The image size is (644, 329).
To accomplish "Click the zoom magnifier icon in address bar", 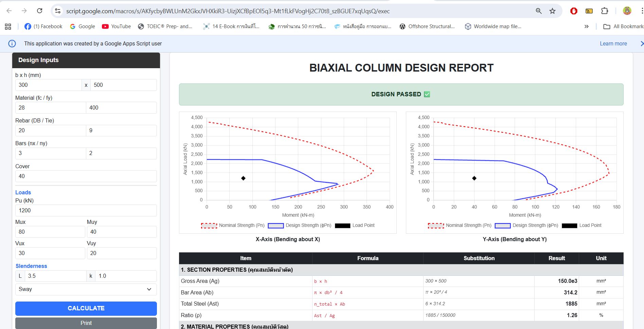I will tap(539, 11).
